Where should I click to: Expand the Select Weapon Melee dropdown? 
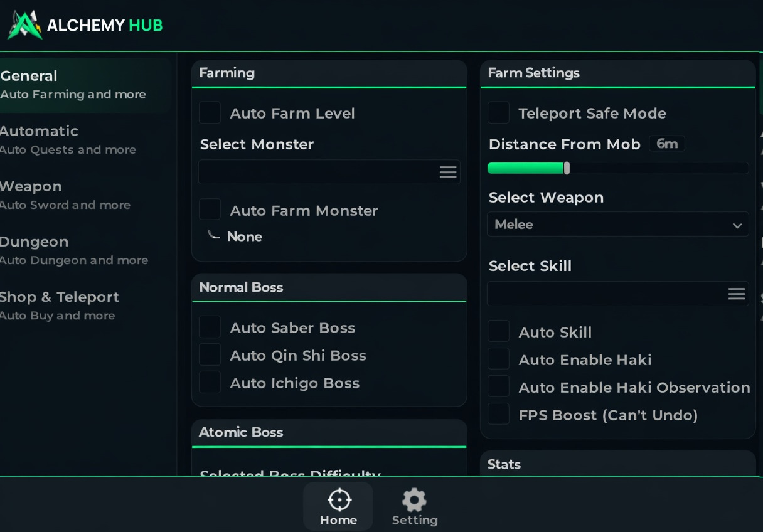click(x=617, y=225)
